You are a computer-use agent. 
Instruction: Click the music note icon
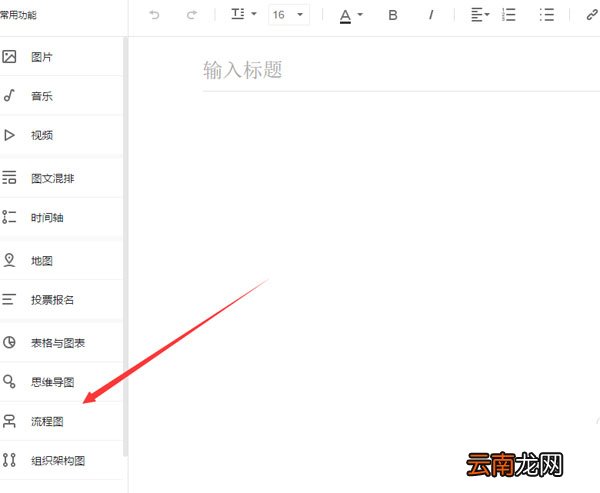9,96
